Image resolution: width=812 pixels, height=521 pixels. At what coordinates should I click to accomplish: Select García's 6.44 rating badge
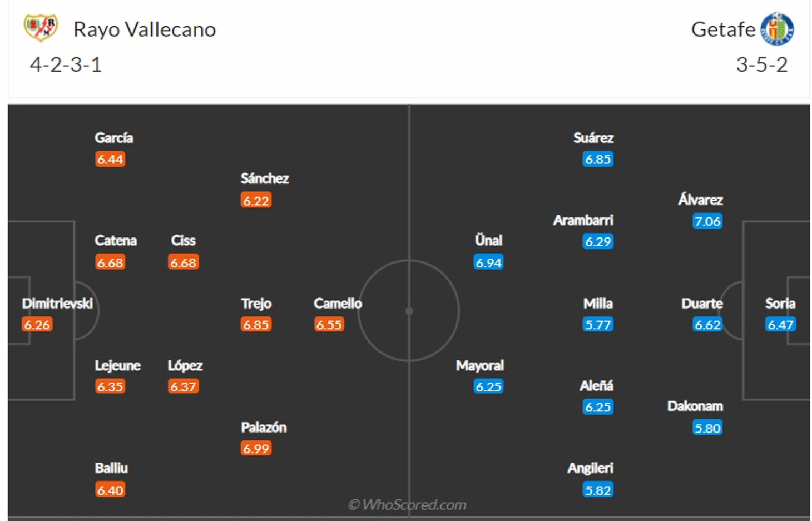[110, 160]
